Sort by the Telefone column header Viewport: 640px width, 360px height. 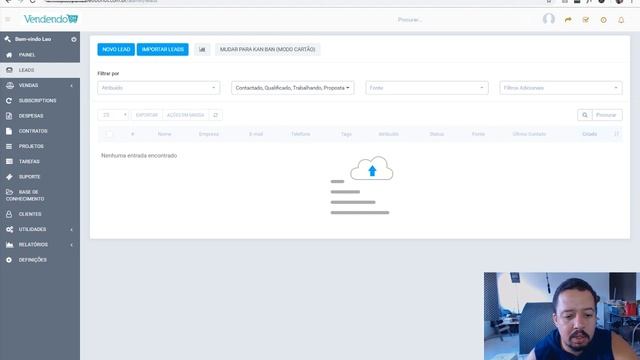point(300,134)
